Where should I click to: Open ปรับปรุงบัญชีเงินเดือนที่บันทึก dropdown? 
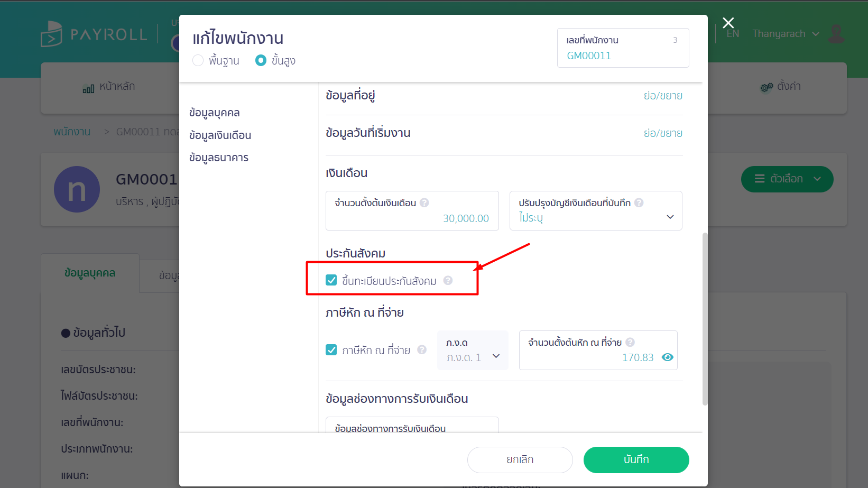tap(596, 210)
